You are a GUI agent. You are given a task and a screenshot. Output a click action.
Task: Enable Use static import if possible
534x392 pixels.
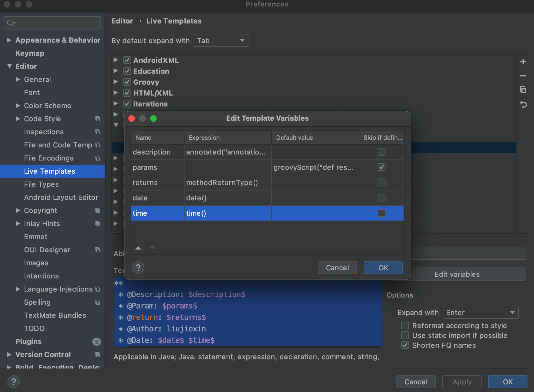tap(405, 335)
